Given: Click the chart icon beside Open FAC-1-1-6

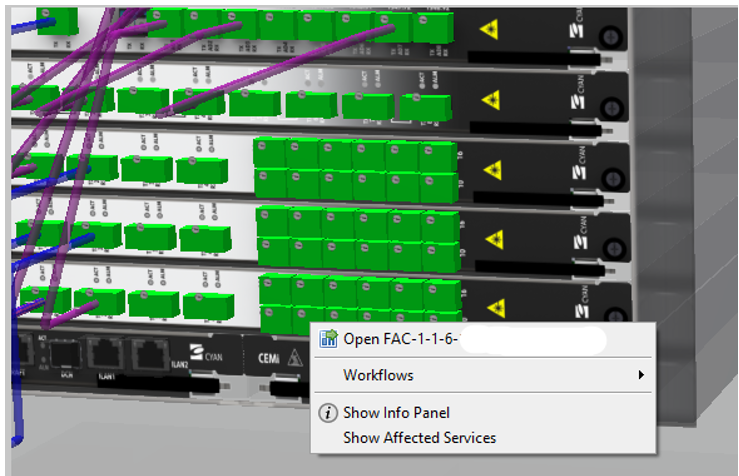Looking at the screenshot, I should pyautogui.click(x=328, y=339).
